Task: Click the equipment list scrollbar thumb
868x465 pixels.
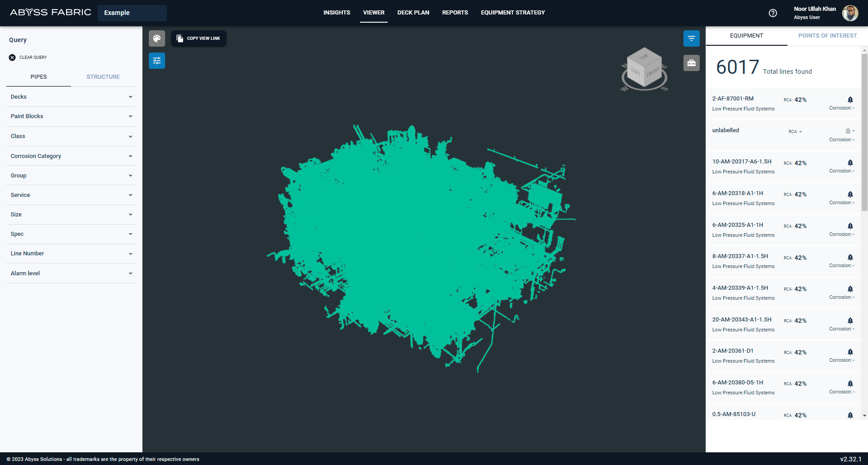Action: click(x=864, y=131)
